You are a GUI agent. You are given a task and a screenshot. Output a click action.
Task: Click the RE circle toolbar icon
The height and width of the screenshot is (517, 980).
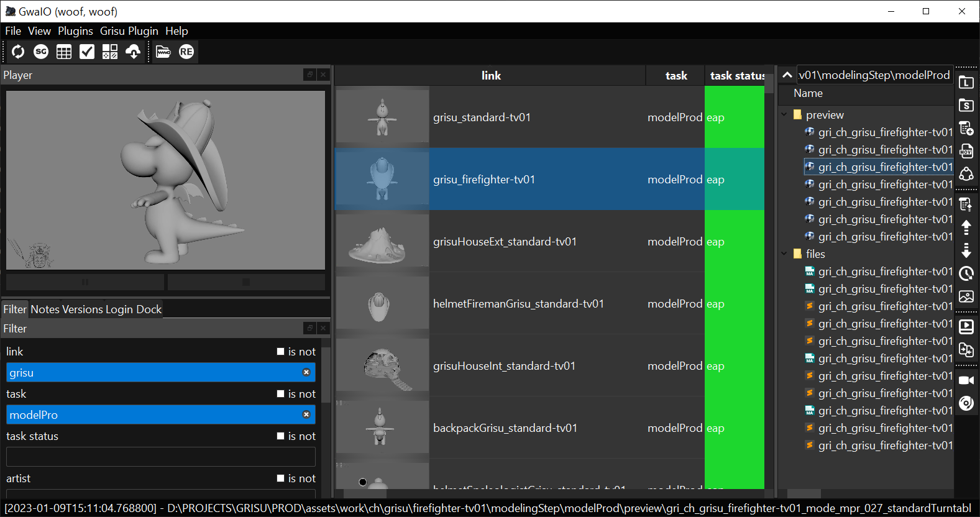click(x=186, y=52)
